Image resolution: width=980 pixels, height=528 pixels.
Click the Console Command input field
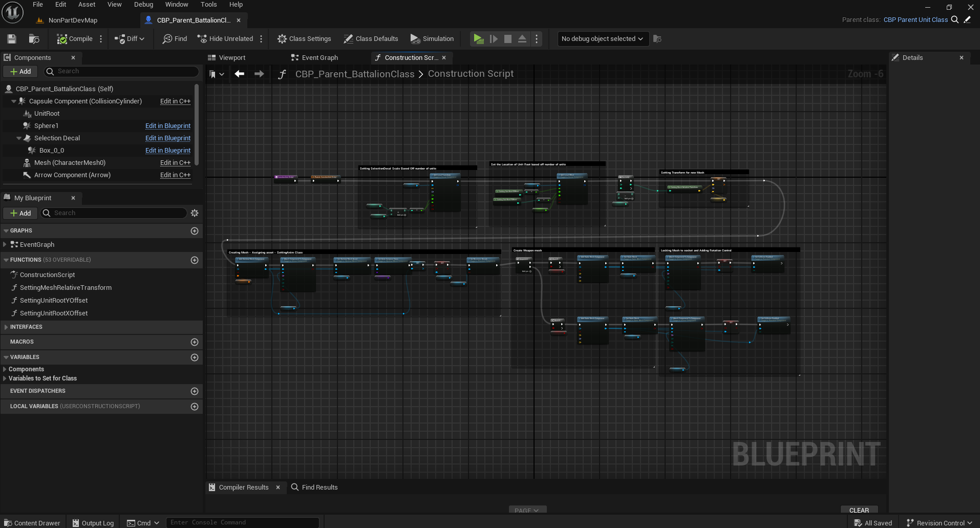coord(242,522)
